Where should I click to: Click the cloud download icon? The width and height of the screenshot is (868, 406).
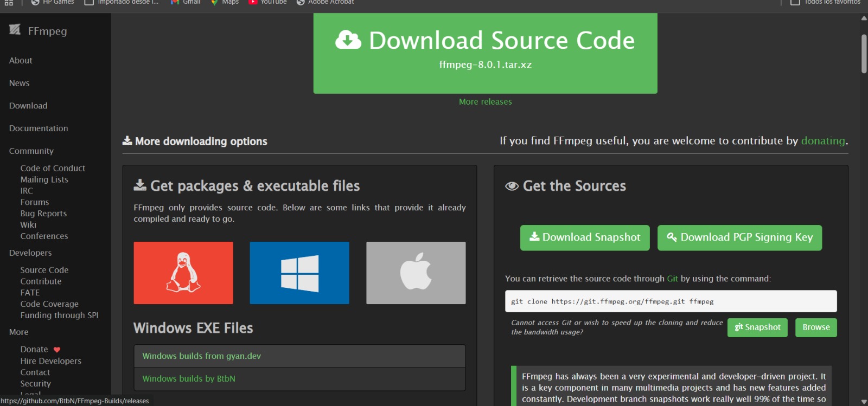tap(348, 40)
